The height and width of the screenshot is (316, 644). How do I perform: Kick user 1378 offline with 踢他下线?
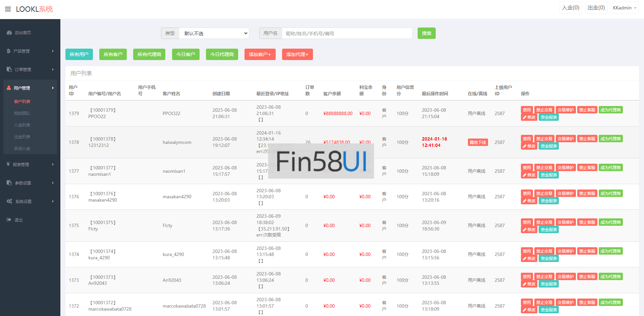(478, 142)
